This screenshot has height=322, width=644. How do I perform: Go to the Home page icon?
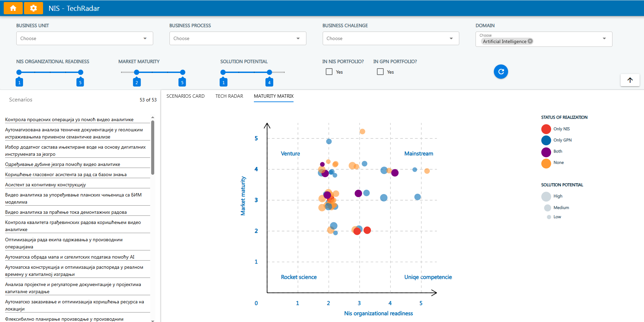click(13, 8)
